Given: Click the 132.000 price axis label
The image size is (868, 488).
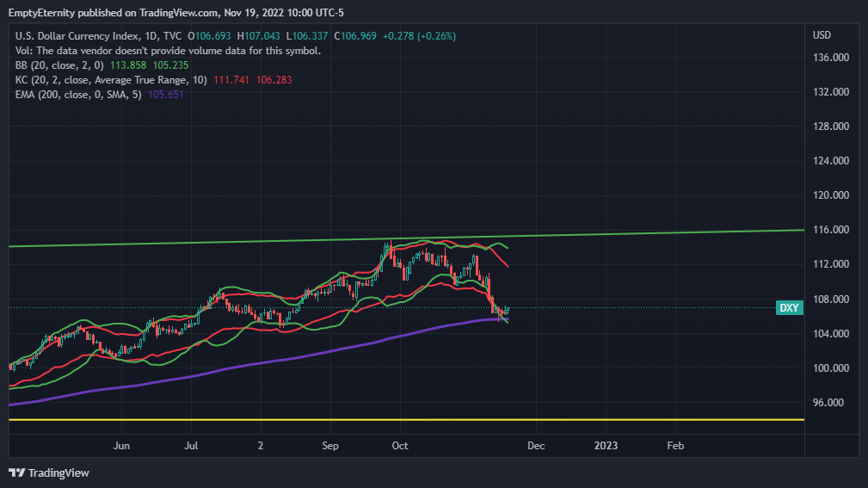Looking at the screenshot, I should (830, 92).
